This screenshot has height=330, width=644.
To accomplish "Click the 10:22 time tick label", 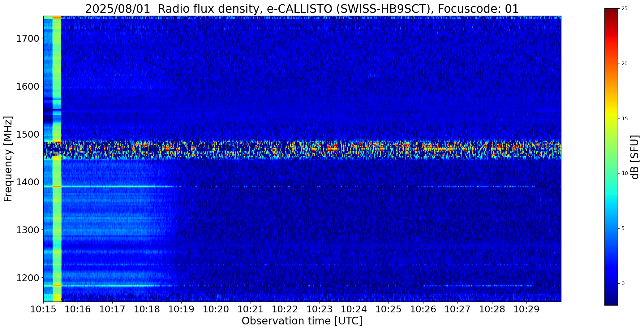I will tap(285, 309).
